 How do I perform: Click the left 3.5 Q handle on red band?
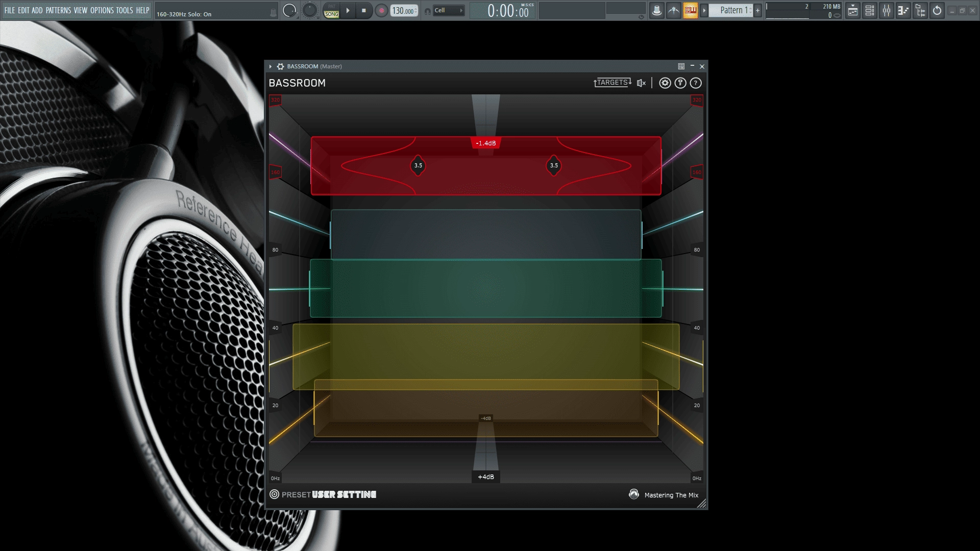(x=418, y=165)
